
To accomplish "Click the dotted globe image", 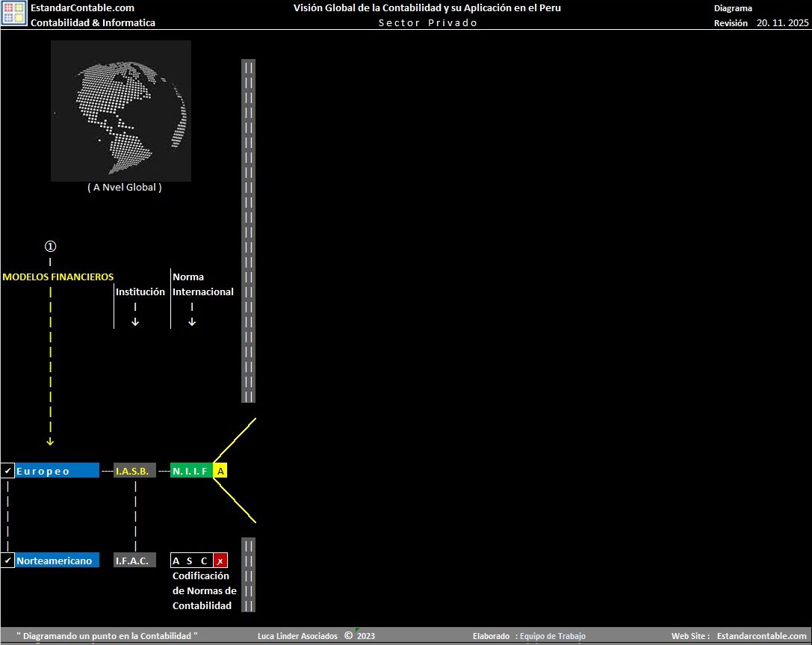I will click(x=120, y=111).
